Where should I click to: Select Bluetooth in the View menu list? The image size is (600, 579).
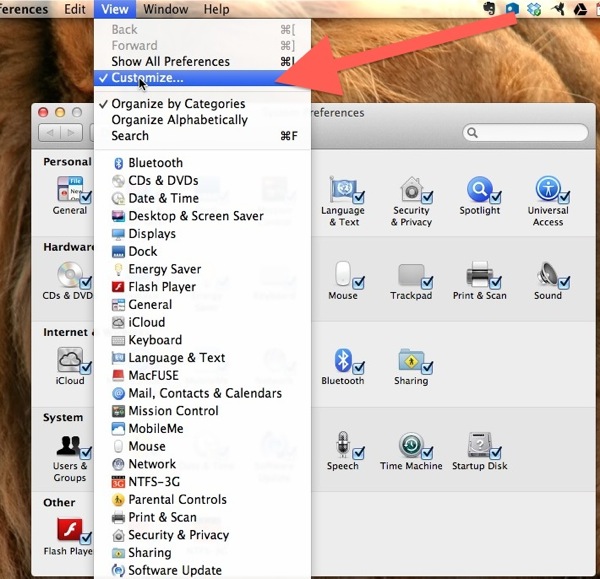[x=202, y=163]
